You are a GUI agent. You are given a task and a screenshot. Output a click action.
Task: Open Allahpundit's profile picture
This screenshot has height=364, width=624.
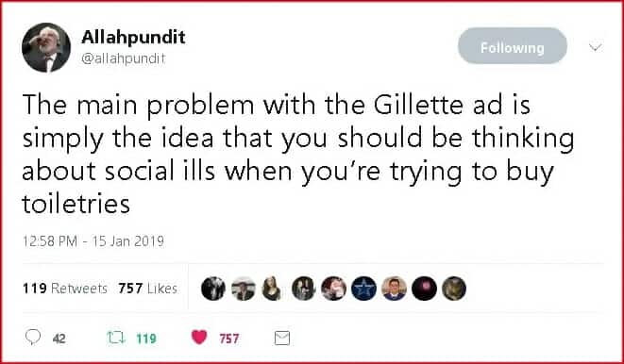click(x=46, y=47)
